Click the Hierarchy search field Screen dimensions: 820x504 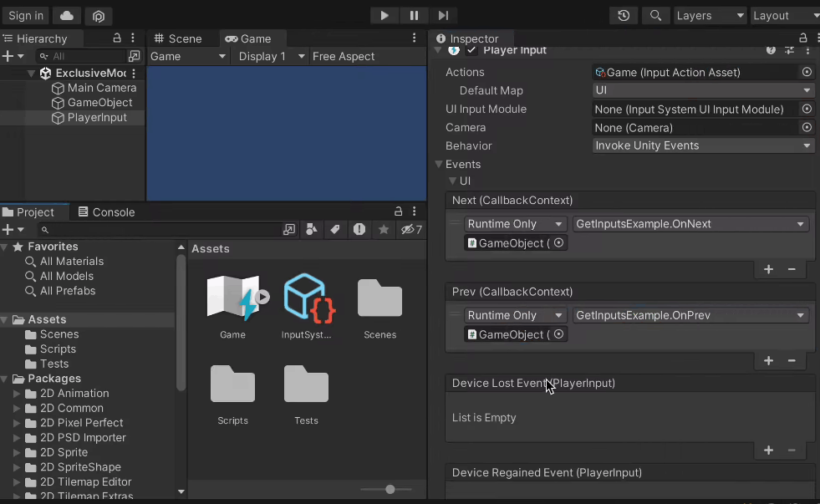(82, 56)
